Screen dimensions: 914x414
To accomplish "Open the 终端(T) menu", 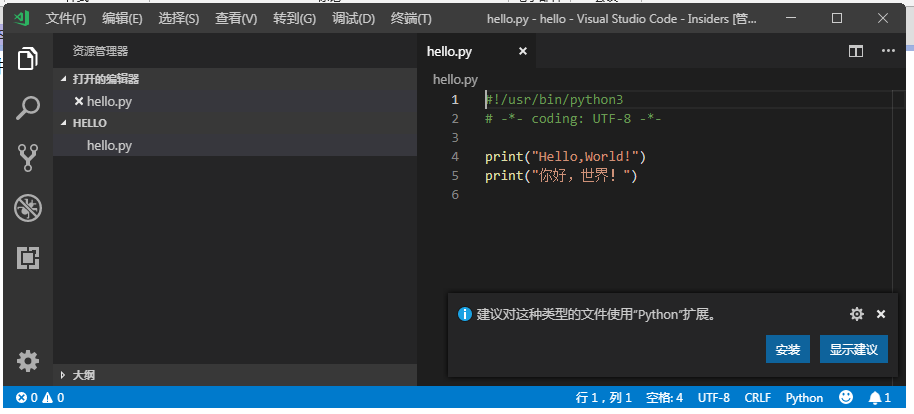I will 411,19.
